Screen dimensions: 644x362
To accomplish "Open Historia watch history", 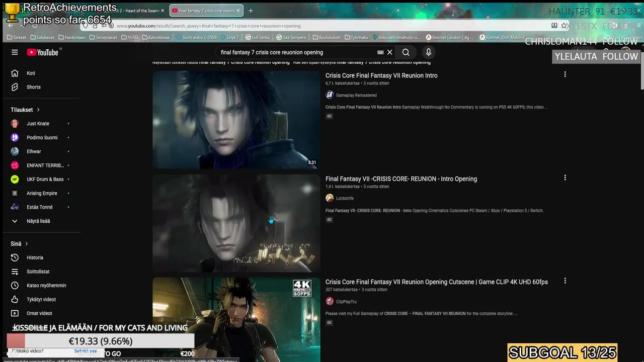I will [x=40, y=258].
